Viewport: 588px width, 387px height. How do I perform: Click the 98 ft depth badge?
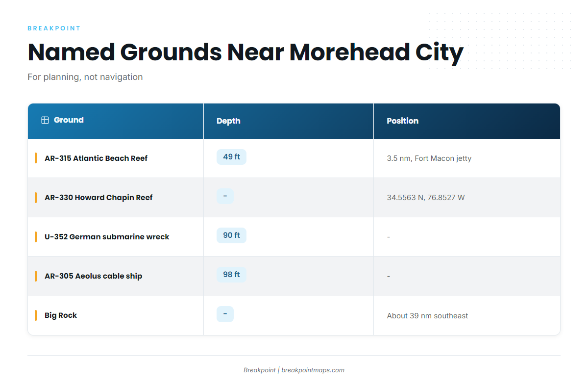(231, 275)
